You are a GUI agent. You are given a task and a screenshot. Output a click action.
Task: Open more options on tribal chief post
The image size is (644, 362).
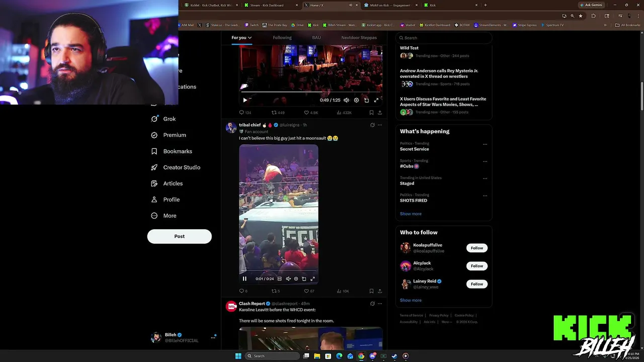pos(380,125)
